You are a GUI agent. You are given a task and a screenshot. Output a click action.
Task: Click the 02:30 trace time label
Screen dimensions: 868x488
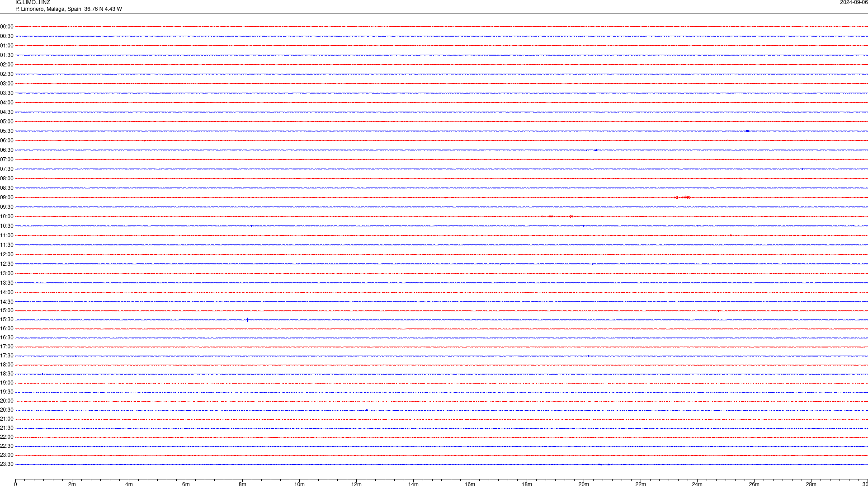coord(7,74)
